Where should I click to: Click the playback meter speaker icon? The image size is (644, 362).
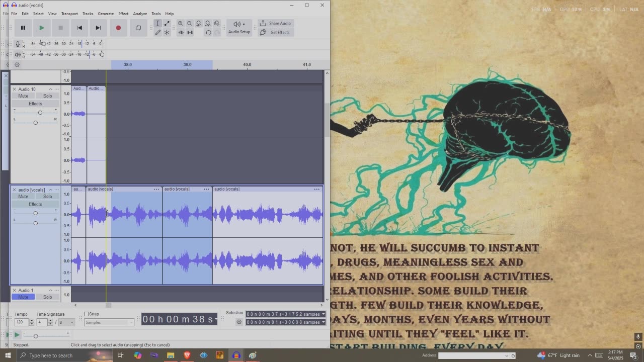tap(18, 54)
